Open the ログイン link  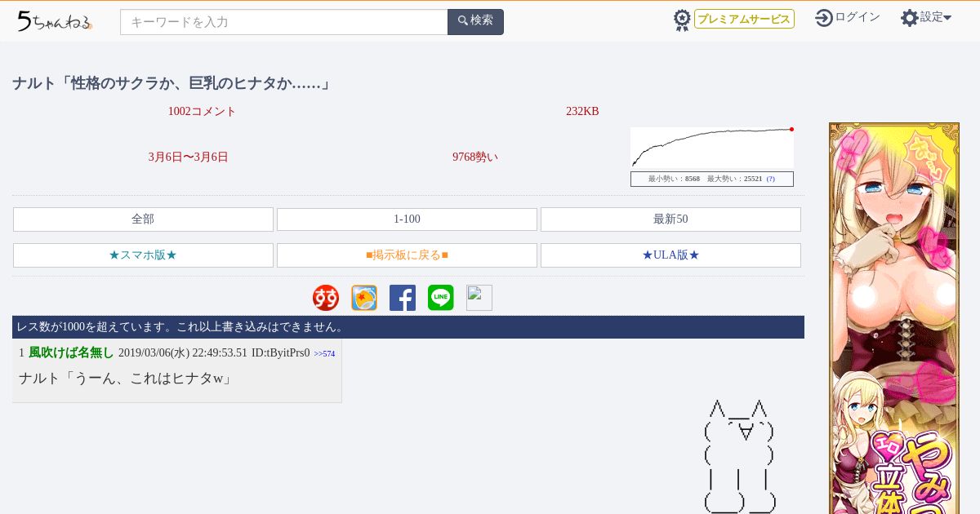(857, 17)
